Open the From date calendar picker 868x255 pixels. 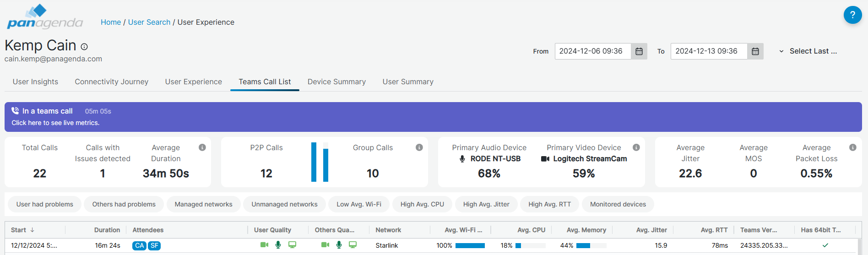tap(639, 51)
